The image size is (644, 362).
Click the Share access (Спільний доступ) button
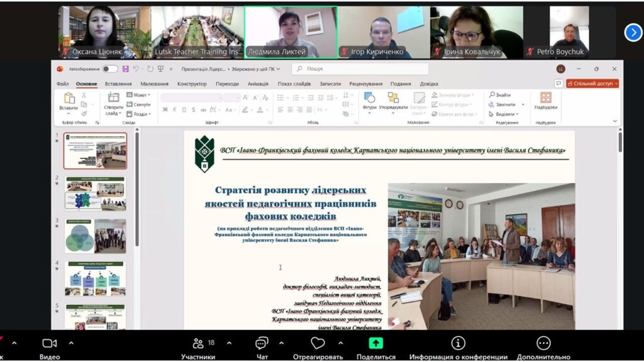(x=592, y=84)
